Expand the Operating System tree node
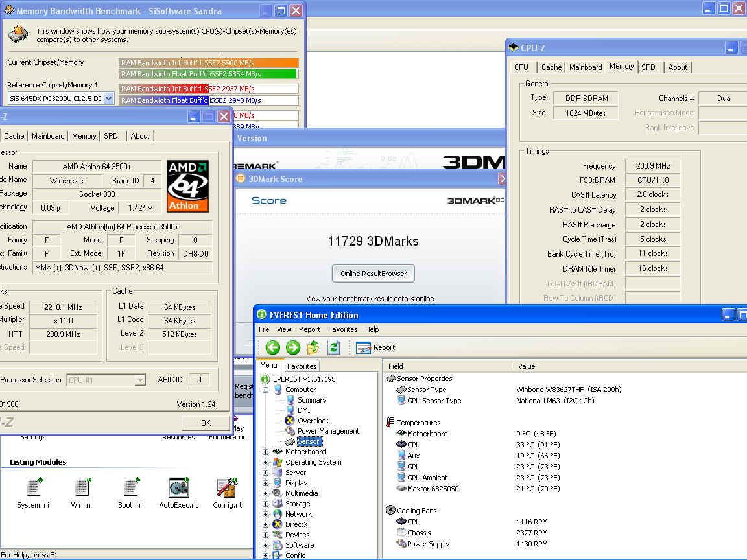The image size is (747, 560). 265,462
